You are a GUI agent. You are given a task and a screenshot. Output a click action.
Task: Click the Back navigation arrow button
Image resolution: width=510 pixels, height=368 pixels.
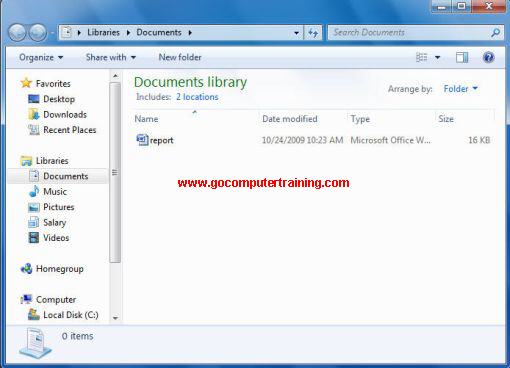(x=17, y=33)
